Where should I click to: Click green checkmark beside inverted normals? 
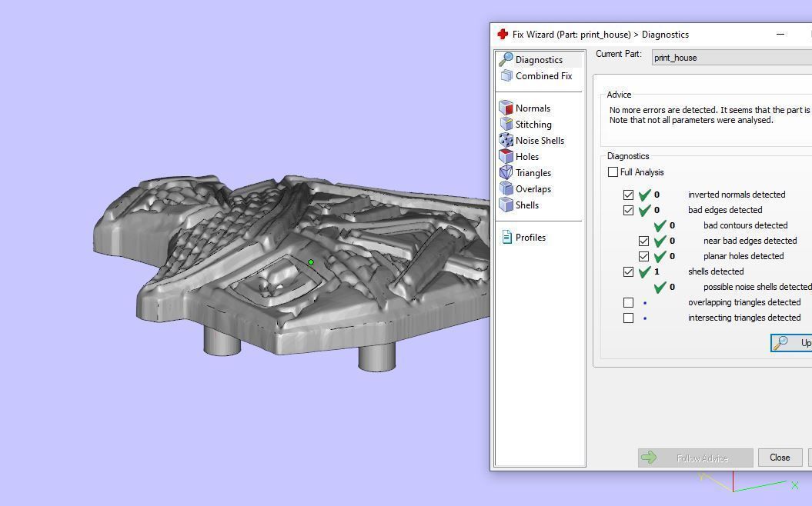click(645, 195)
